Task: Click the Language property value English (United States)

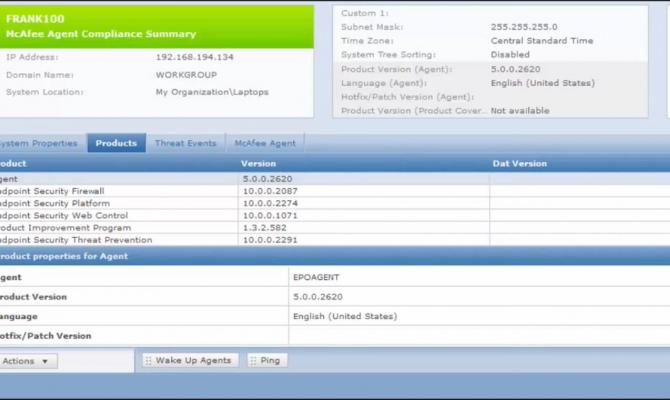Action: (345, 316)
